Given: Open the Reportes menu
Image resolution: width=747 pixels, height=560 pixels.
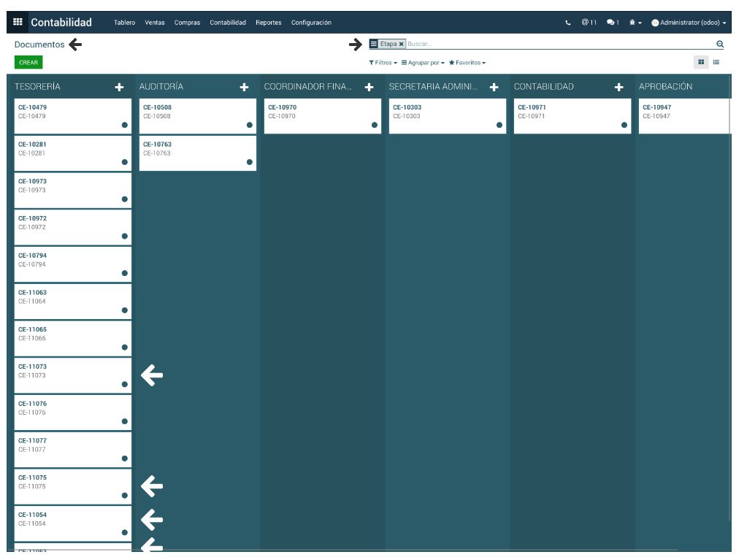Looking at the screenshot, I should tap(268, 23).
